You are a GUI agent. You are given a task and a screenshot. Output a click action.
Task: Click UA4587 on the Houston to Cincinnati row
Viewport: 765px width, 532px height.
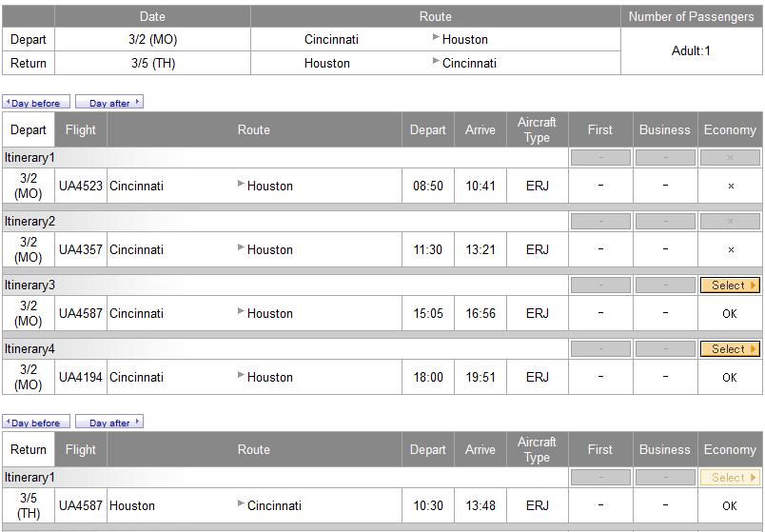(x=81, y=505)
